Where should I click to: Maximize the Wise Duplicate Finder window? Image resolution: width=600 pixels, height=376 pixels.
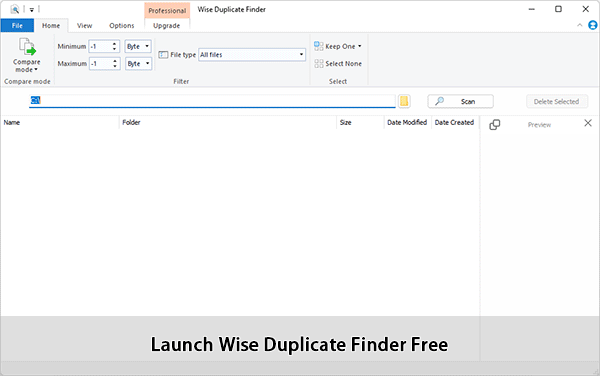click(x=558, y=9)
